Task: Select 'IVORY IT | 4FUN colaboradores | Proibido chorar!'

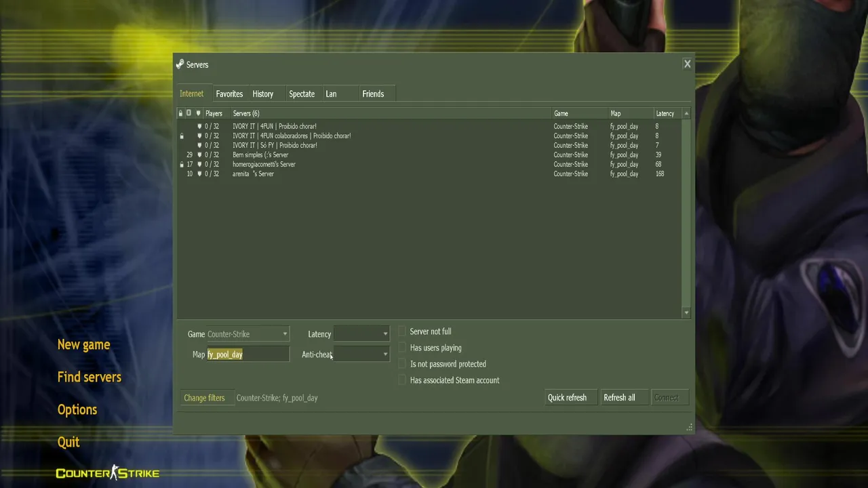Action: pos(430,136)
